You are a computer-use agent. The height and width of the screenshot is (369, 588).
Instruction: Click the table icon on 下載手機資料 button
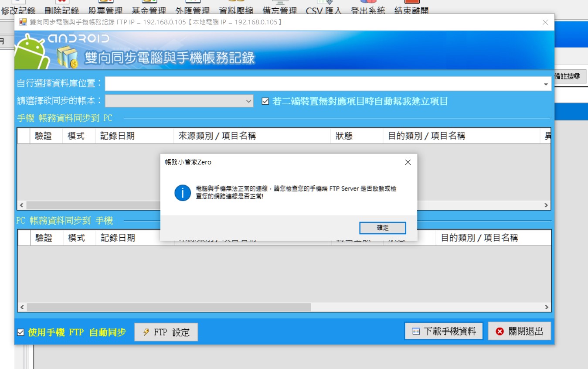(x=416, y=331)
